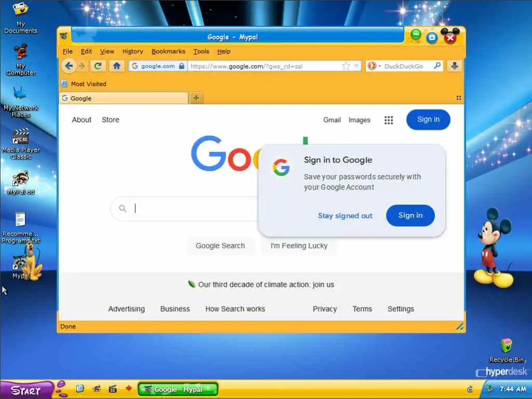The height and width of the screenshot is (399, 532).
Task: Go to the browser home page
Action: (x=117, y=66)
